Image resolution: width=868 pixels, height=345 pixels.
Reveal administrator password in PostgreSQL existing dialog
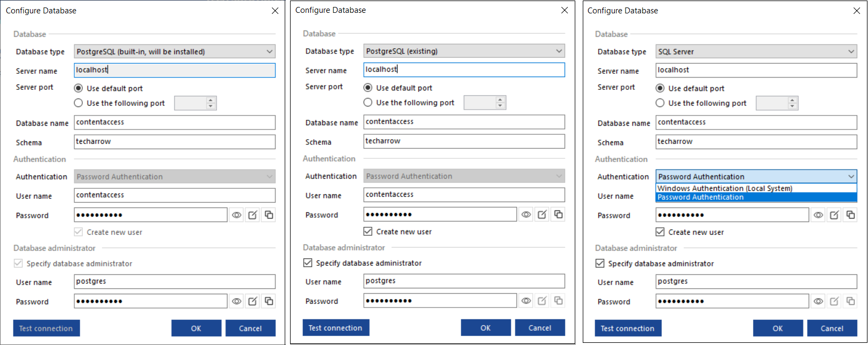pyautogui.click(x=526, y=301)
